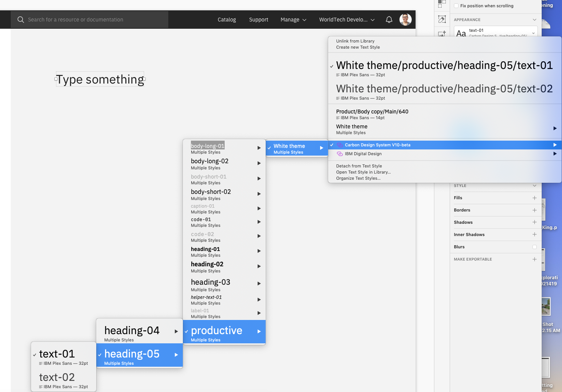Open the Catalog menu item
Viewport: 562px width, 392px height.
pos(227,19)
